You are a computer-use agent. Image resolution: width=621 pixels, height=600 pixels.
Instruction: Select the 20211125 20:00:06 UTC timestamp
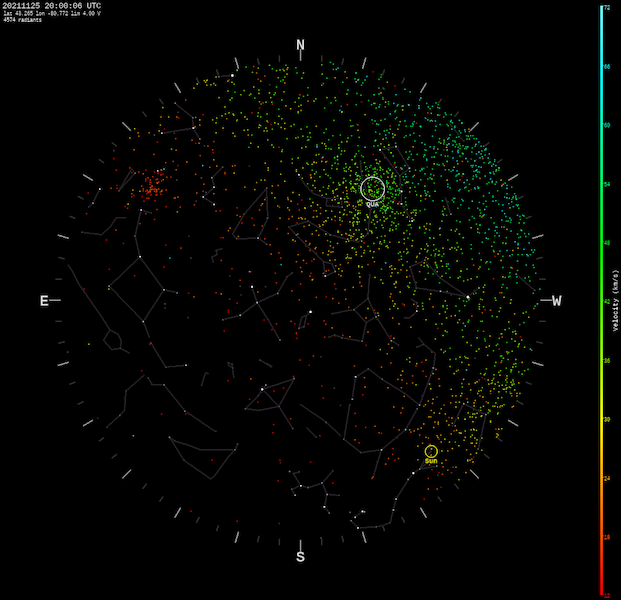51,6
